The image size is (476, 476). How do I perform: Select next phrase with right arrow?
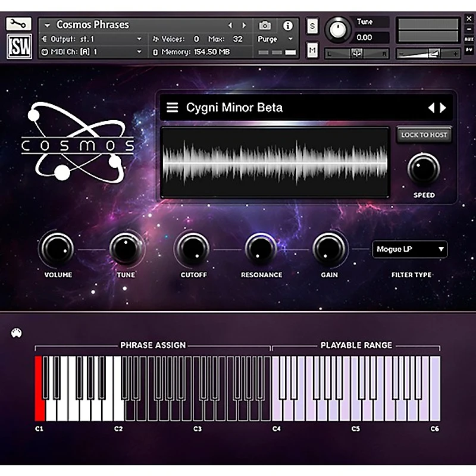coord(443,108)
